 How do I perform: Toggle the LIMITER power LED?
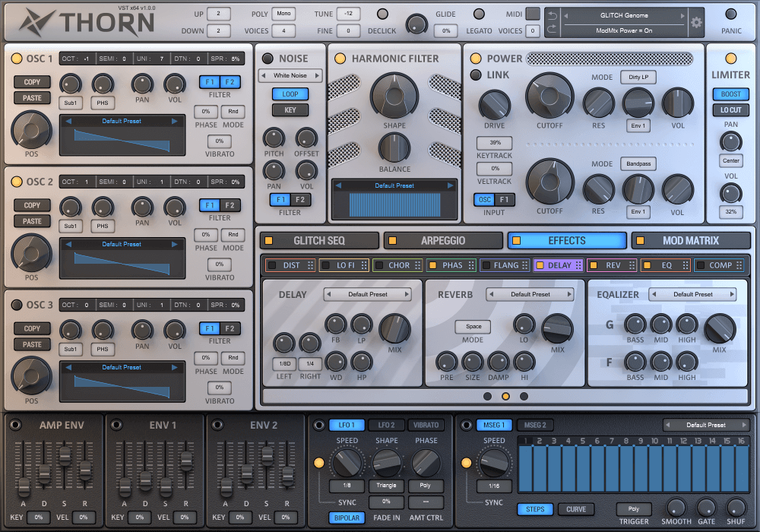pos(731,59)
